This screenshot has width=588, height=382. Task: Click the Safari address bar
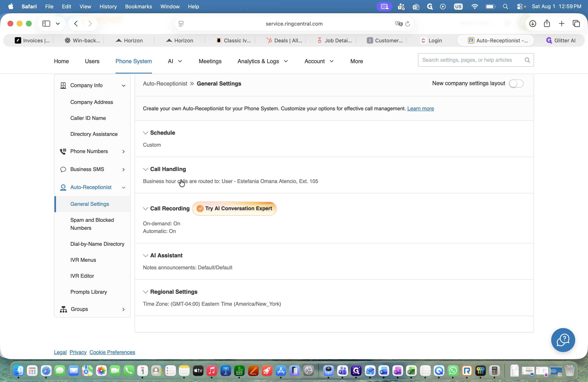pos(294,24)
